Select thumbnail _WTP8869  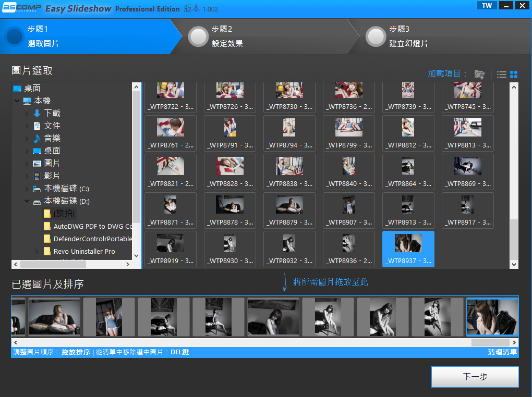(x=467, y=172)
